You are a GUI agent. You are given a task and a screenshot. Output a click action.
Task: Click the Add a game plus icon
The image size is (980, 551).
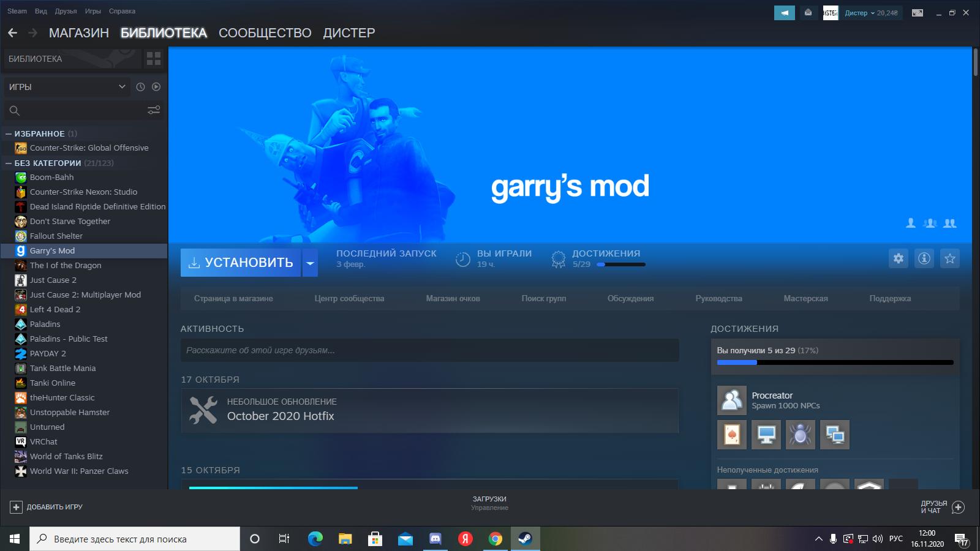pyautogui.click(x=16, y=507)
